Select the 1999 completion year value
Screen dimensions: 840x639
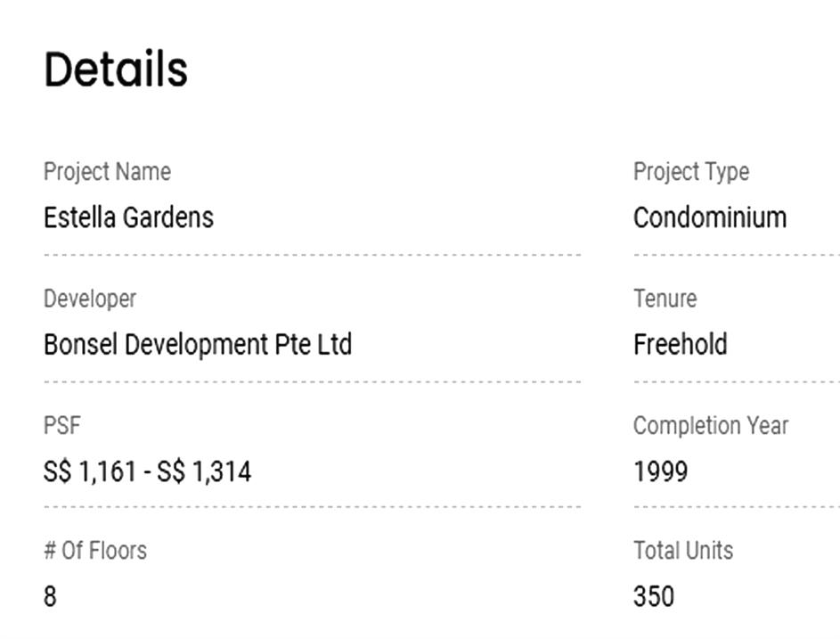click(660, 471)
